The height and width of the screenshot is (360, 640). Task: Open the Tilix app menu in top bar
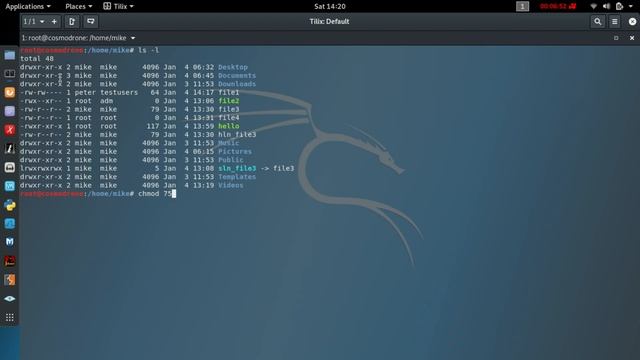(x=118, y=6)
